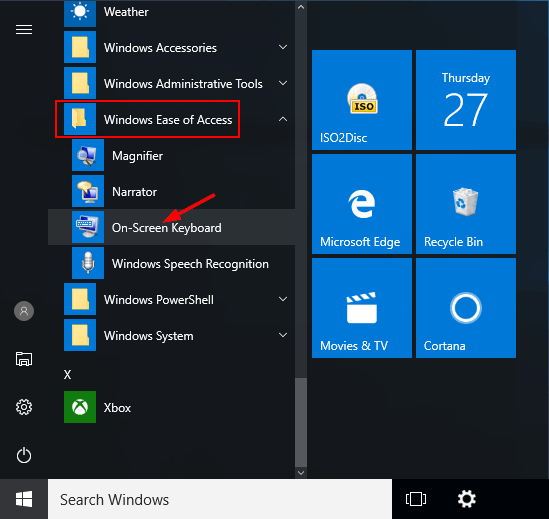Launch On-Screen Keyboard
The height and width of the screenshot is (519, 549).
[172, 227]
